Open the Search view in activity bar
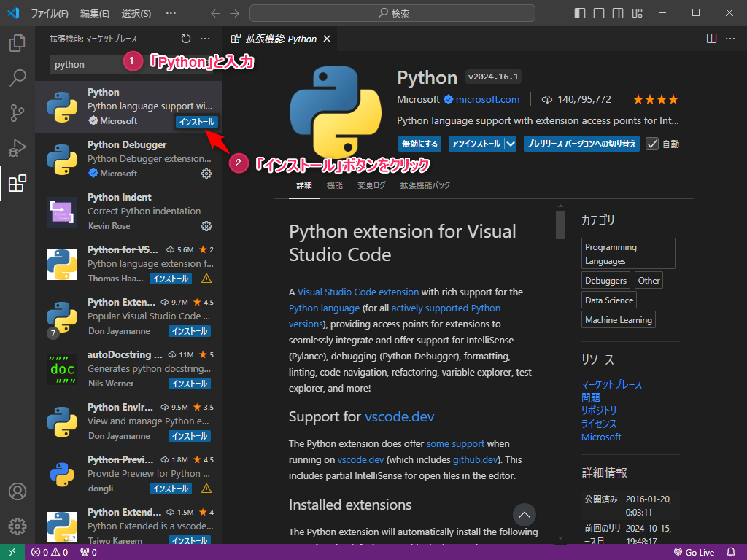Viewport: 747px width, 560px height. [18, 77]
